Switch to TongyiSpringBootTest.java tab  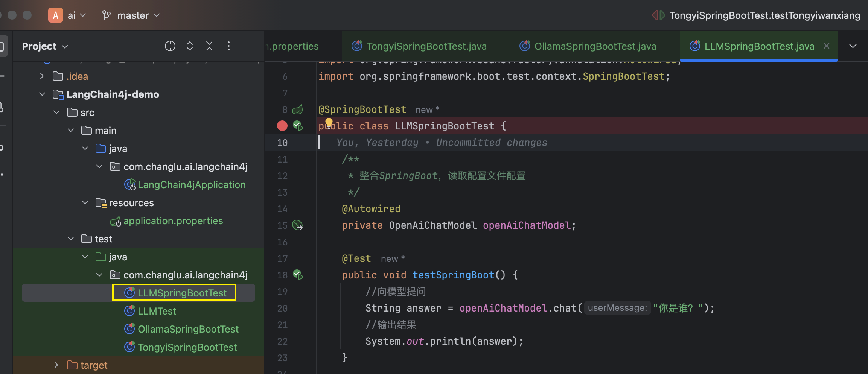[x=419, y=46]
